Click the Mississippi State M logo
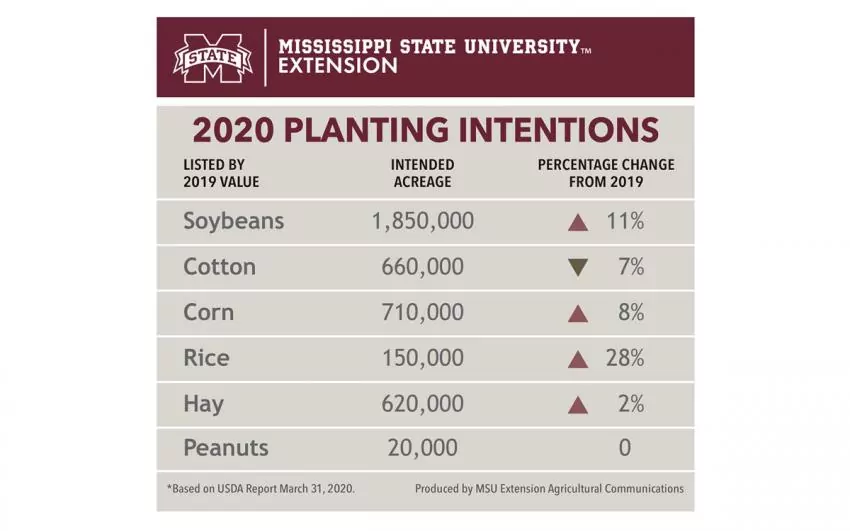This screenshot has height=531, width=850. (213, 57)
